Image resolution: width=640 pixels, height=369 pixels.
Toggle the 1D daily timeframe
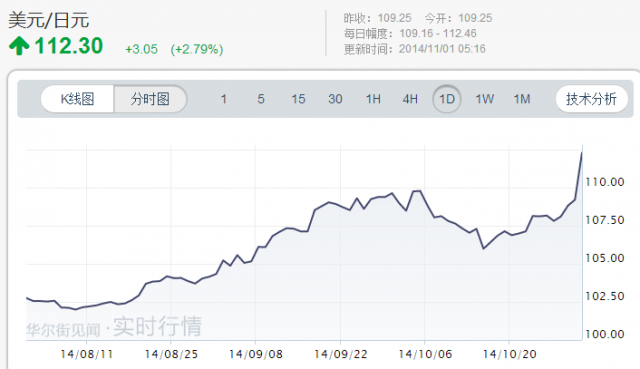[447, 99]
